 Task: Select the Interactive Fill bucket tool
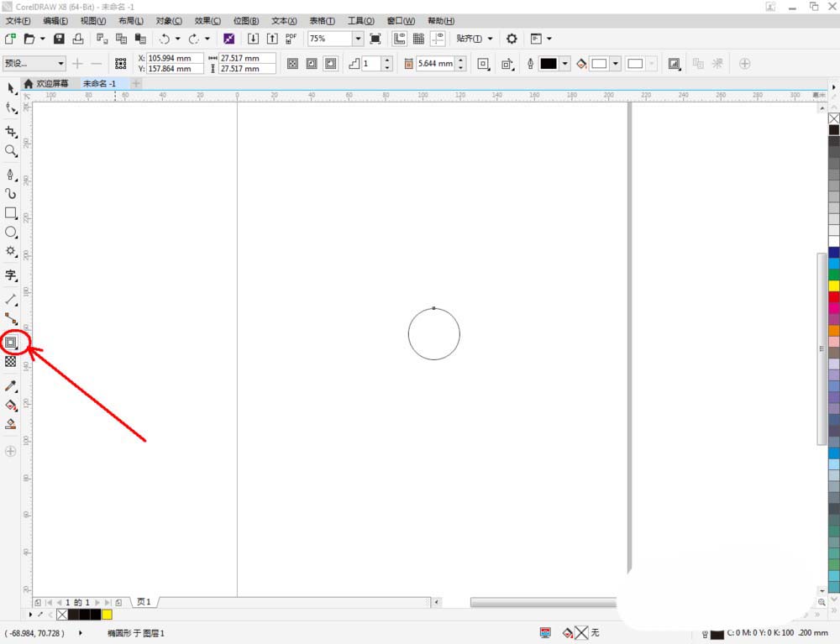tap(11, 406)
